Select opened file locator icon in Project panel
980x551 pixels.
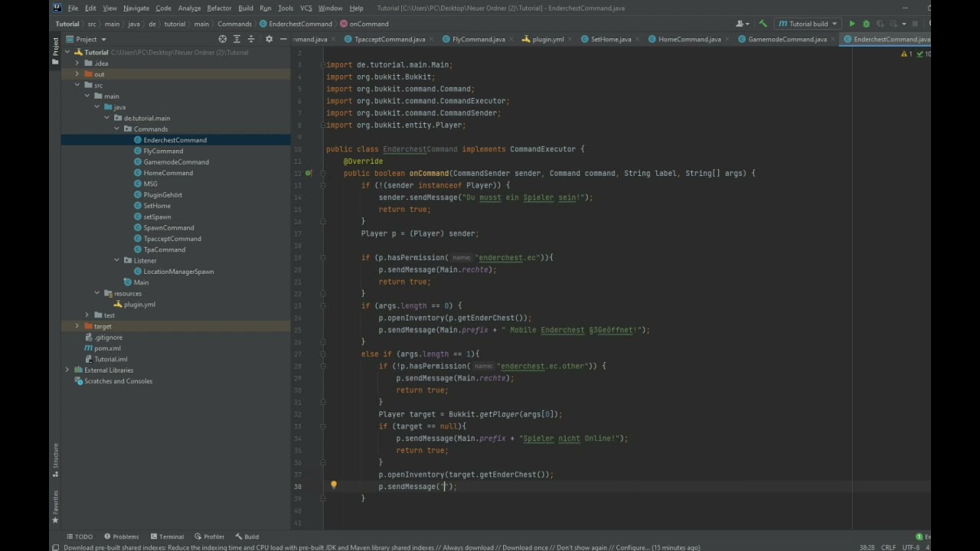[223, 39]
